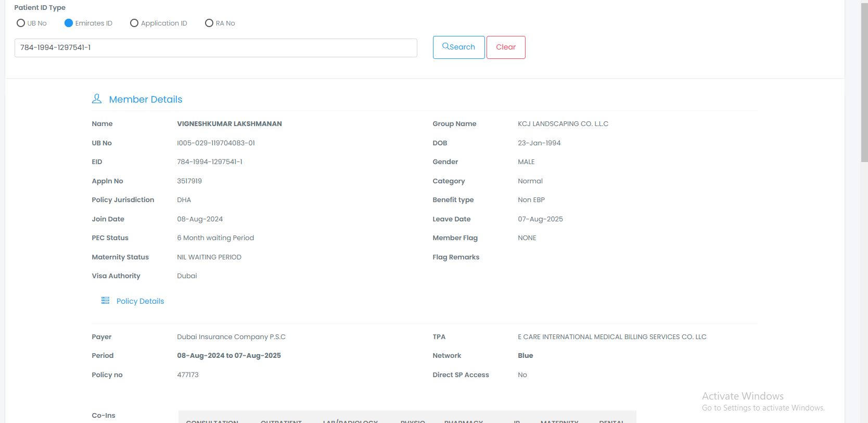
Task: Click the Network value Blue
Action: (525, 356)
